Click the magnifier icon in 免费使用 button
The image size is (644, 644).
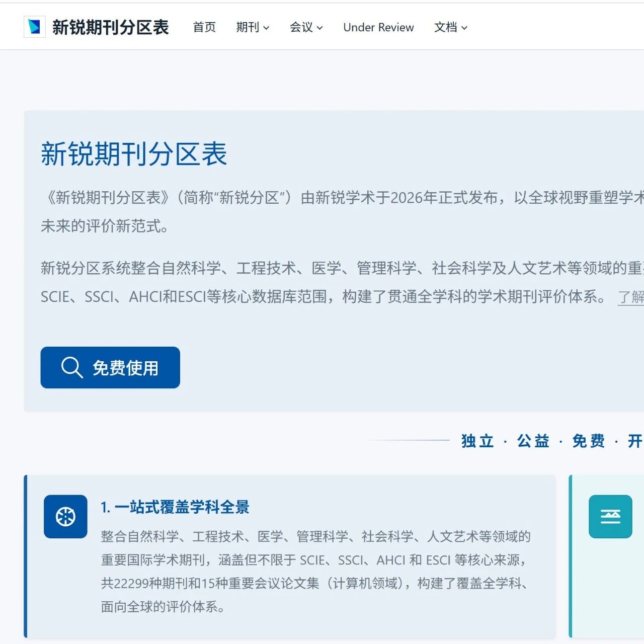[x=72, y=367]
